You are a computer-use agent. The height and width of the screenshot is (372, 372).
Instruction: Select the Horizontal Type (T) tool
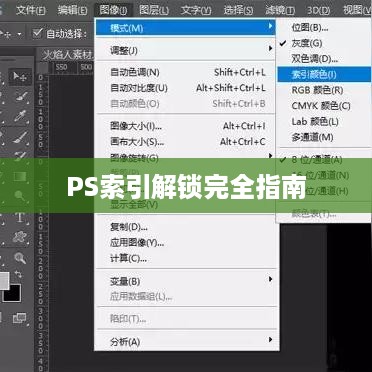click(x=21, y=217)
